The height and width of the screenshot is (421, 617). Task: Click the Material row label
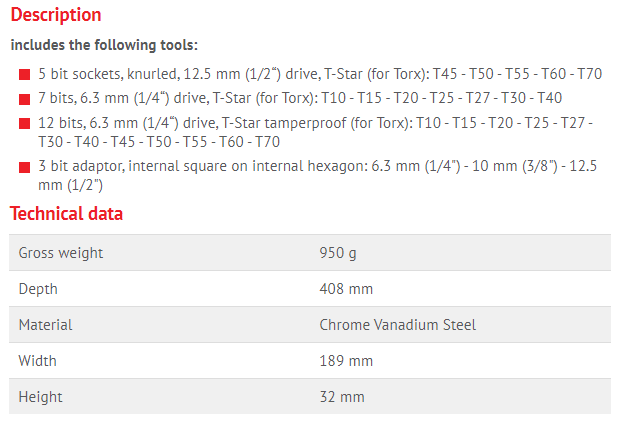point(46,325)
